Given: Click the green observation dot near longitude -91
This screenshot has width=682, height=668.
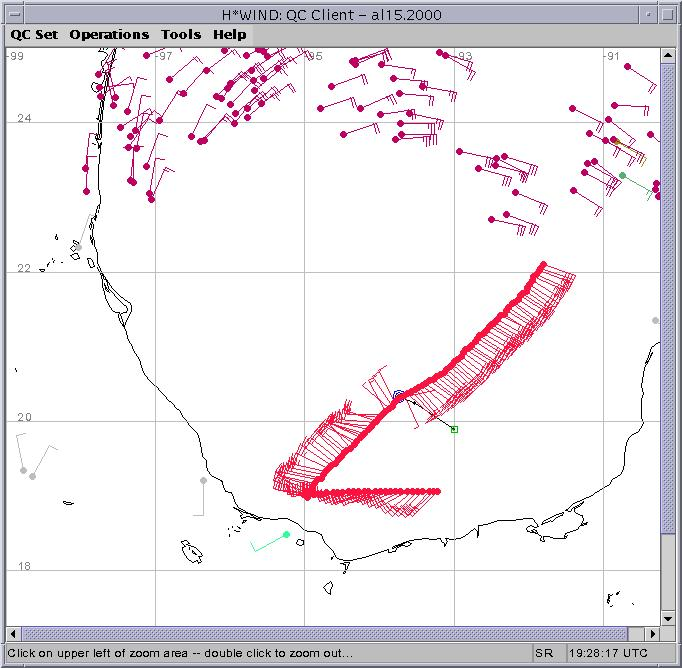Looking at the screenshot, I should [x=622, y=175].
